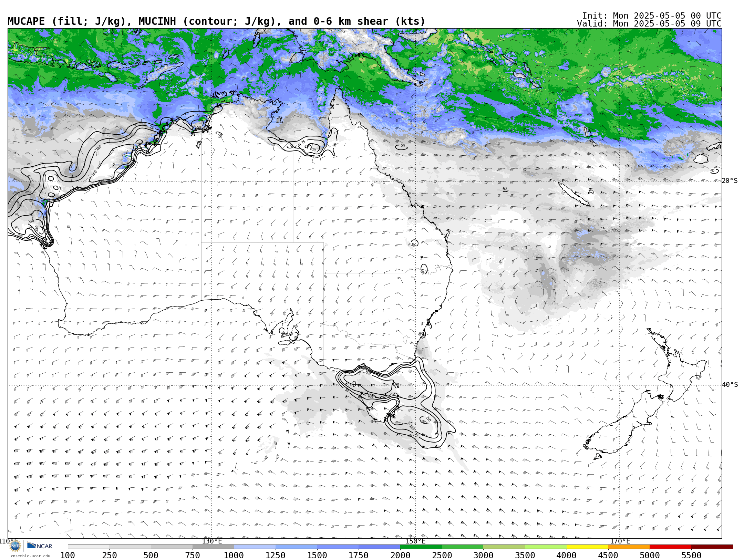Click the 3500 color bar label
Image resolution: width=744 pixels, height=560 pixels.
[525, 555]
